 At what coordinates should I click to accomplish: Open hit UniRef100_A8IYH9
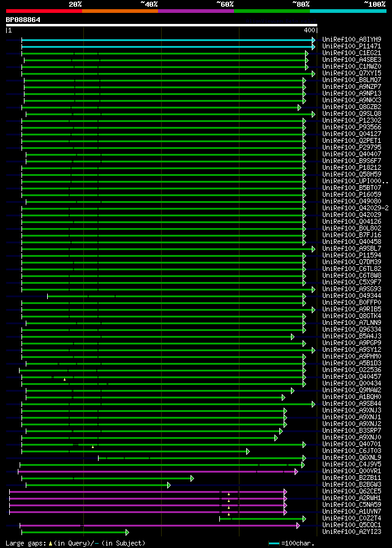(x=352, y=39)
